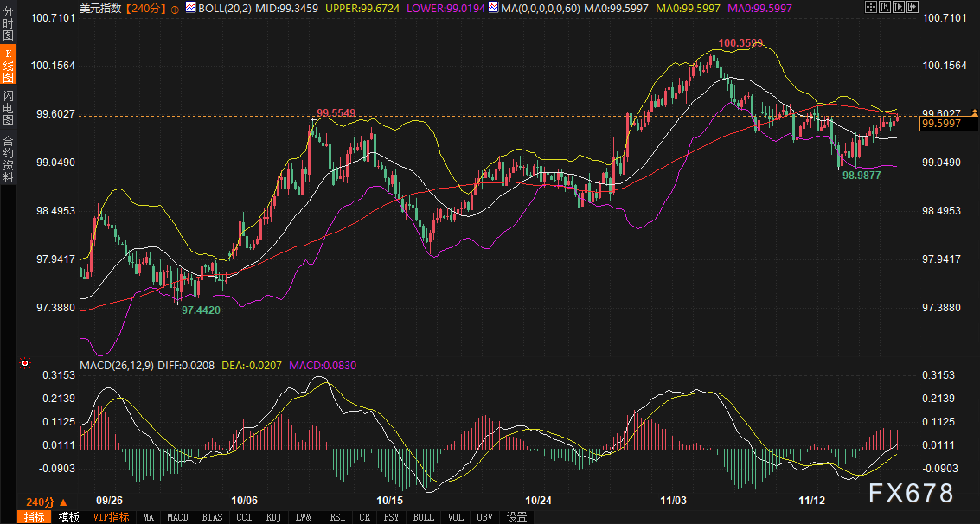Open the 合约资料 side tab
The image size is (980, 524).
[x=8, y=158]
